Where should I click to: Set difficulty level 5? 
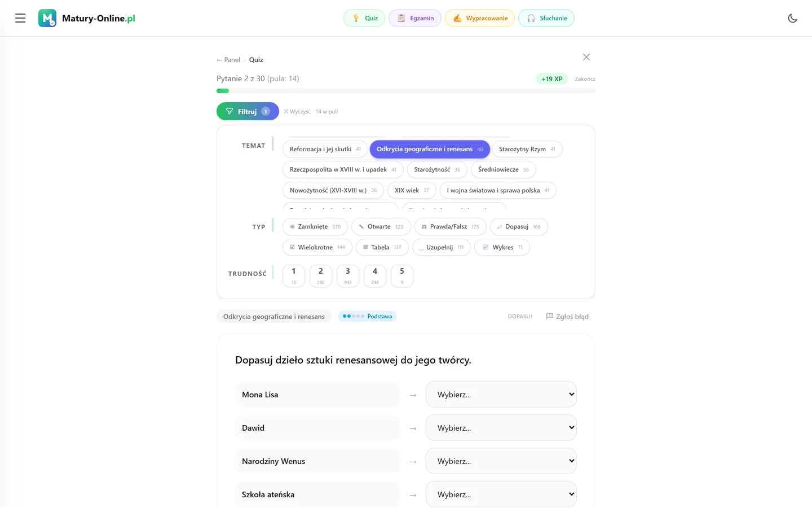click(402, 276)
